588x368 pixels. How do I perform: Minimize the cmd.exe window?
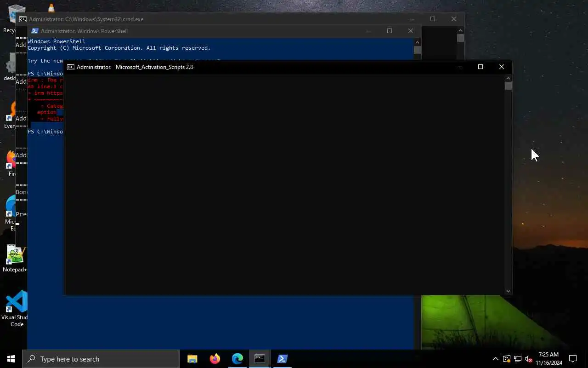(412, 19)
